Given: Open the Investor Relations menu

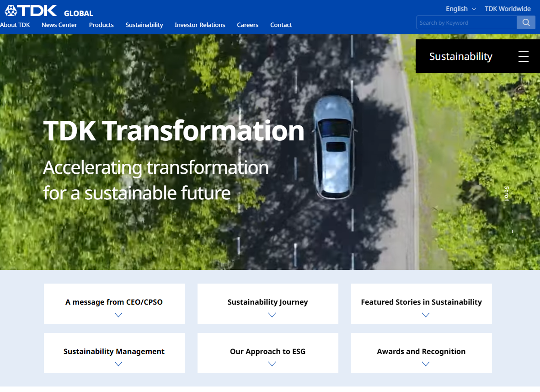Looking at the screenshot, I should pyautogui.click(x=200, y=25).
